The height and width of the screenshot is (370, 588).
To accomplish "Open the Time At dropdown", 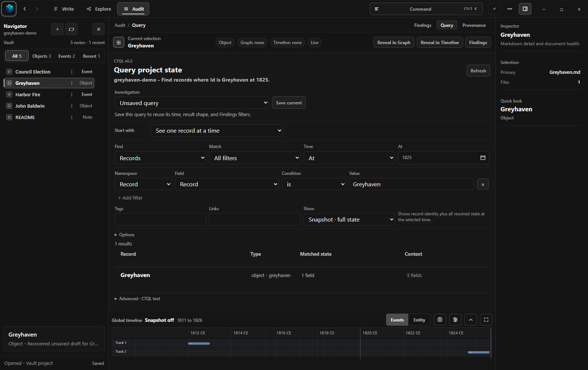I will point(349,158).
